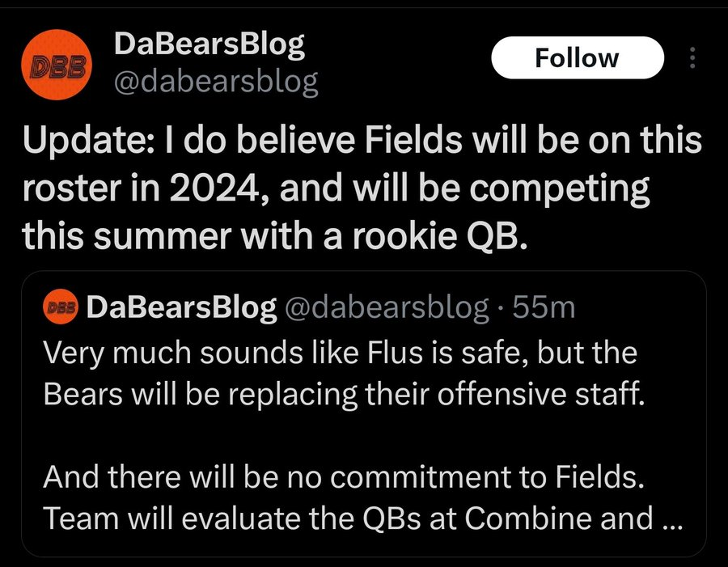Screen dimensions: 728x567
Task: Click the blank line between quoted paragraphs
Action: click(x=364, y=438)
